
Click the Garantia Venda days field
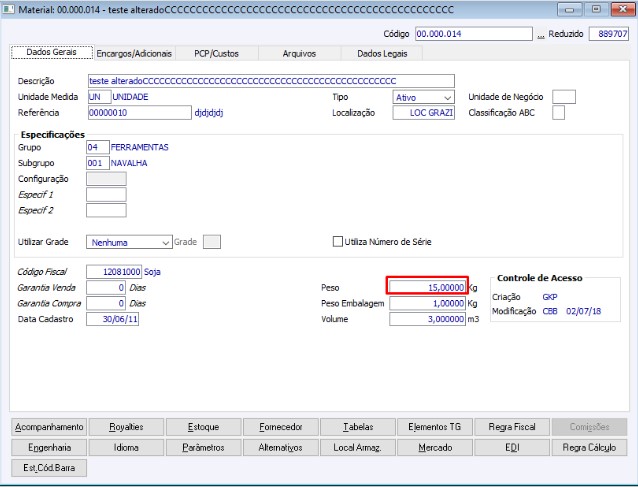(x=106, y=287)
